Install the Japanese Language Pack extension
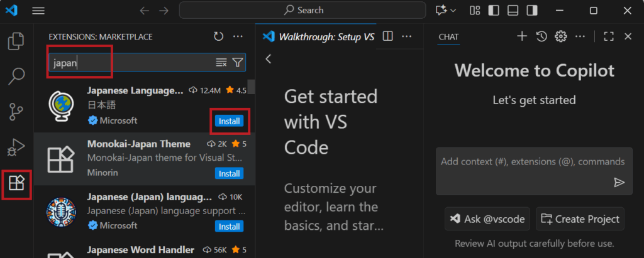 tap(229, 121)
